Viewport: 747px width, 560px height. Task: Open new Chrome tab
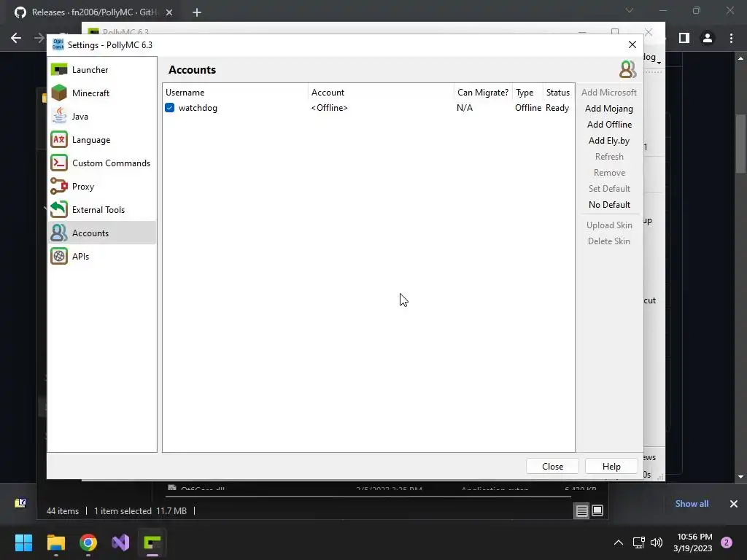pyautogui.click(x=197, y=12)
